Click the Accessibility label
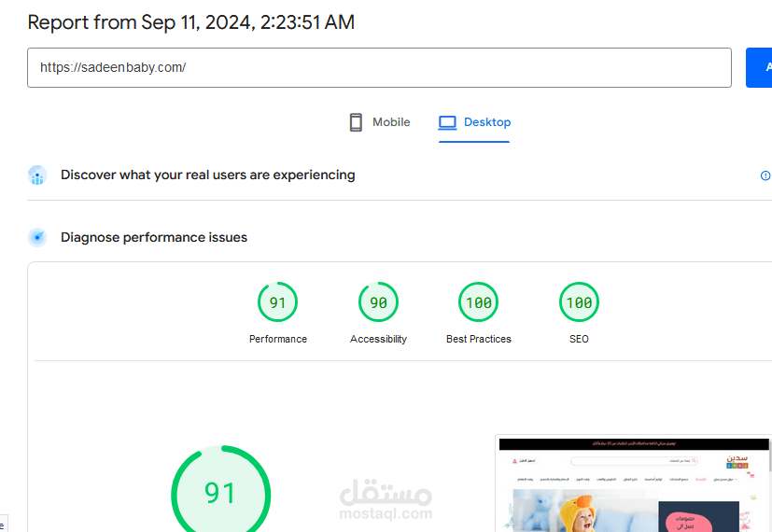This screenshot has width=772, height=532. point(378,339)
